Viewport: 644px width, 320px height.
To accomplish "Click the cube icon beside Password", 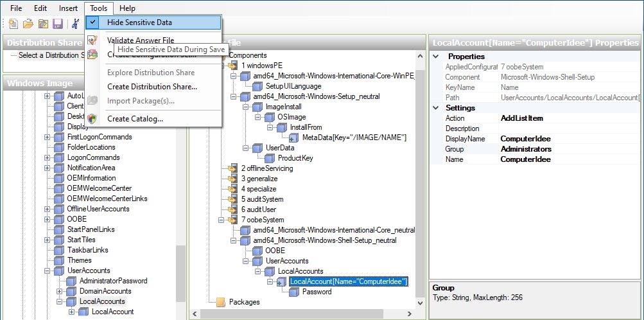I will point(294,292).
